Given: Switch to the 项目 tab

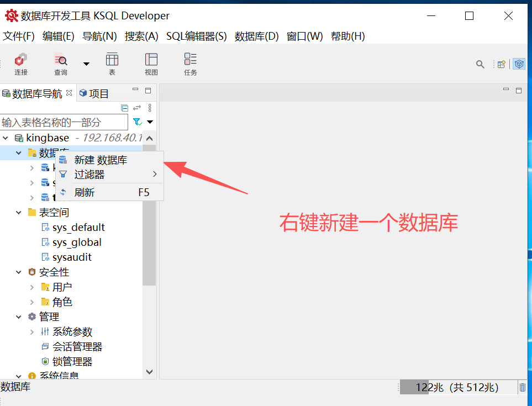Looking at the screenshot, I should point(97,93).
